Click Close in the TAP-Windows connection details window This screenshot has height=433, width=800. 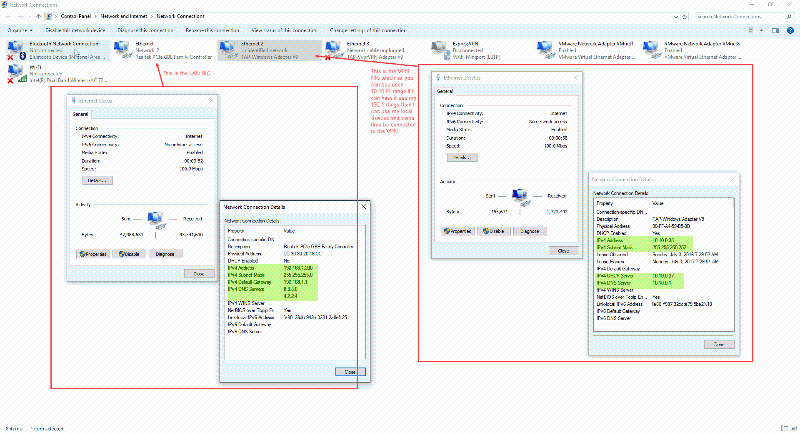(x=719, y=344)
